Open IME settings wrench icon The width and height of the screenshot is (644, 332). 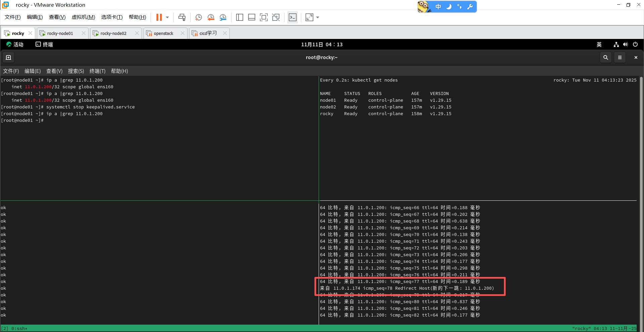coord(470,7)
